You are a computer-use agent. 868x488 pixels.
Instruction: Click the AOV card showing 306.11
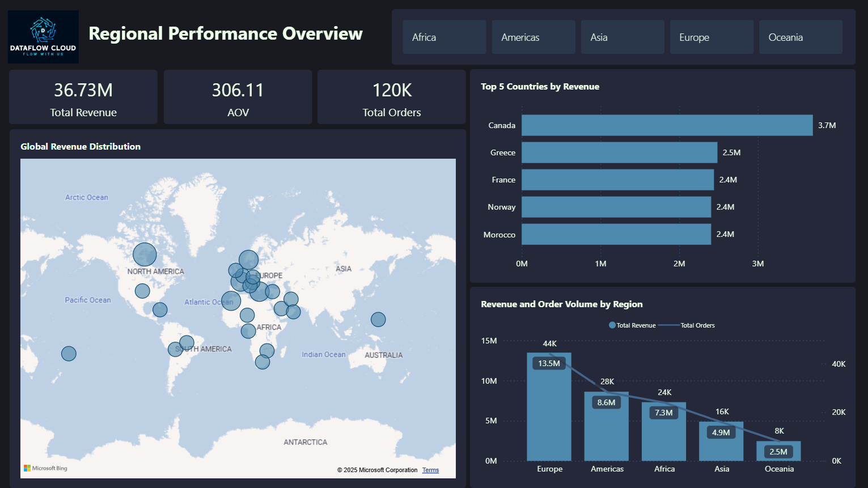click(238, 97)
